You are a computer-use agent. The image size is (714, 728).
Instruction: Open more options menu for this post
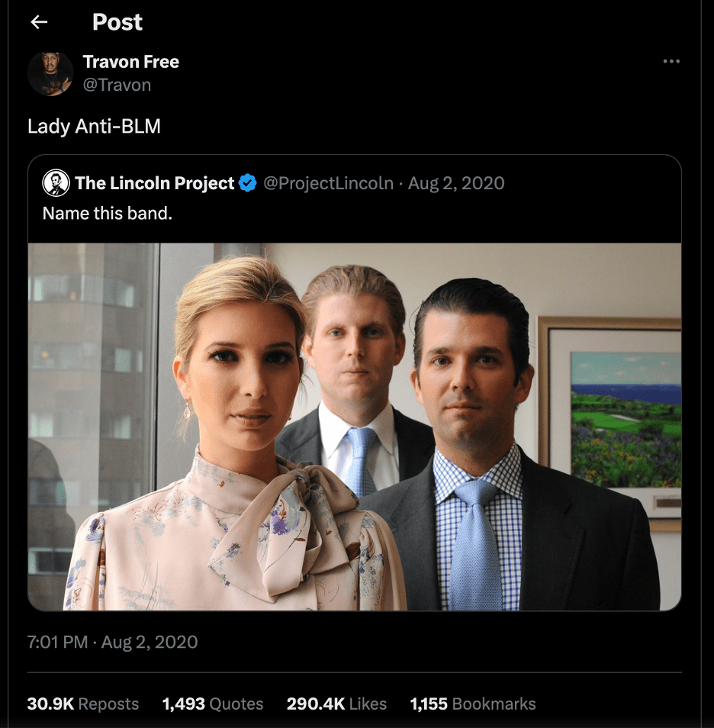(x=671, y=61)
